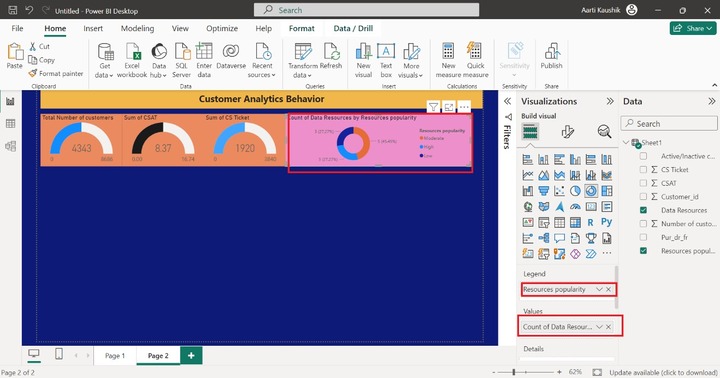Open the Format visual paintbrush tab
The image size is (720, 378).
pyautogui.click(x=568, y=132)
